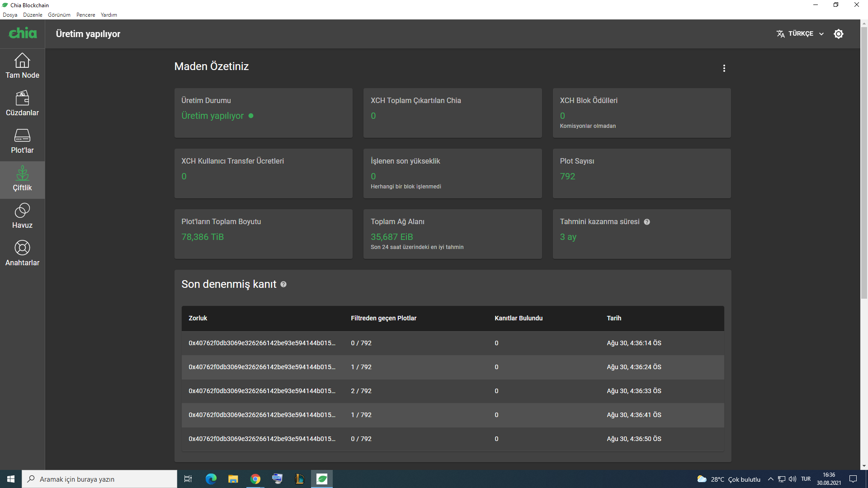Viewport: 868px width, 488px height.
Task: Select the row dated Ağu 30, 4:36:41 ÖS
Action: coord(453,415)
